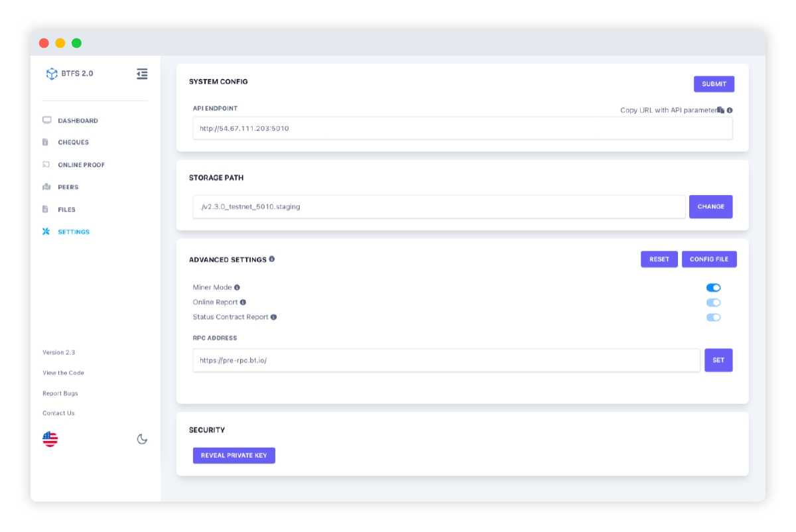Click info icon next to Online Report

click(243, 302)
